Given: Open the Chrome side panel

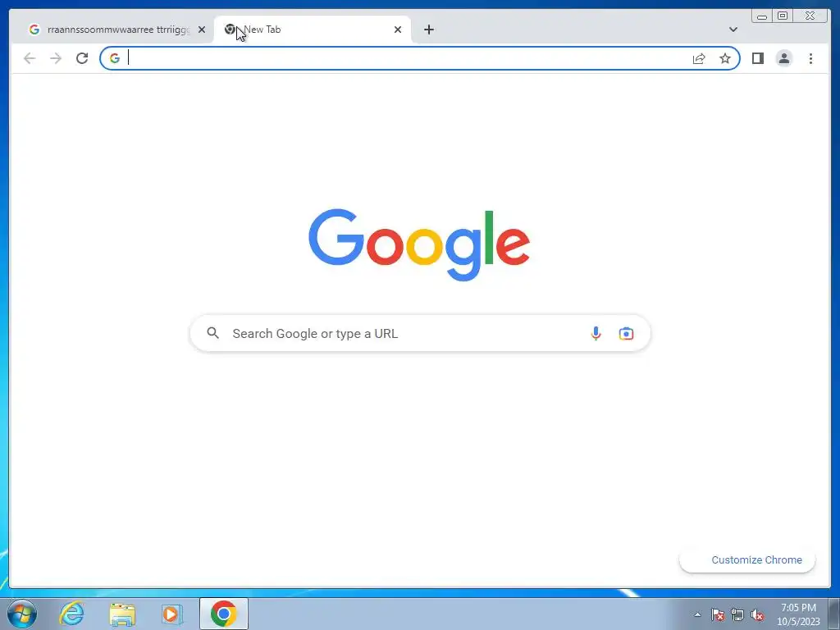Looking at the screenshot, I should (x=757, y=58).
